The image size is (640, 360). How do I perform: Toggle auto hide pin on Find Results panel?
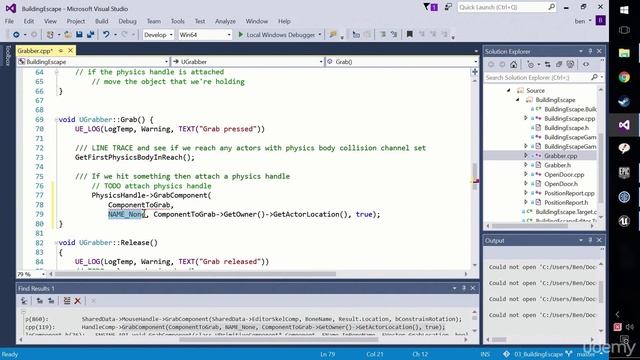point(464,288)
